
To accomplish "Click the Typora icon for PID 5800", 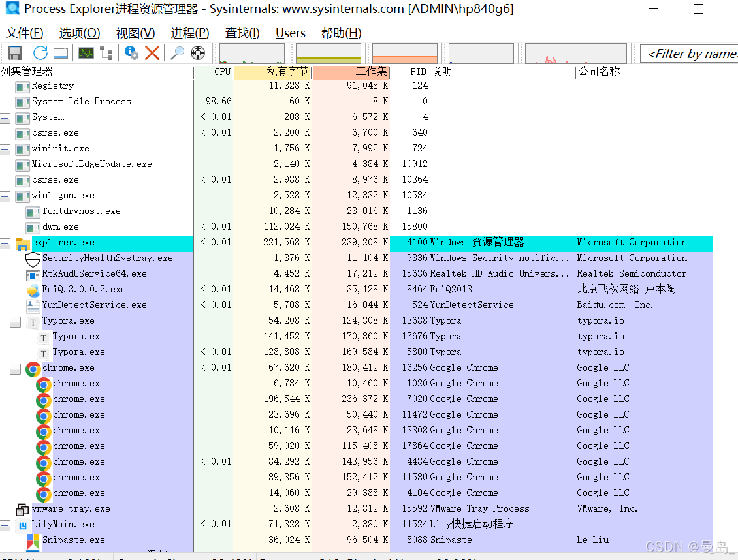I will (43, 353).
